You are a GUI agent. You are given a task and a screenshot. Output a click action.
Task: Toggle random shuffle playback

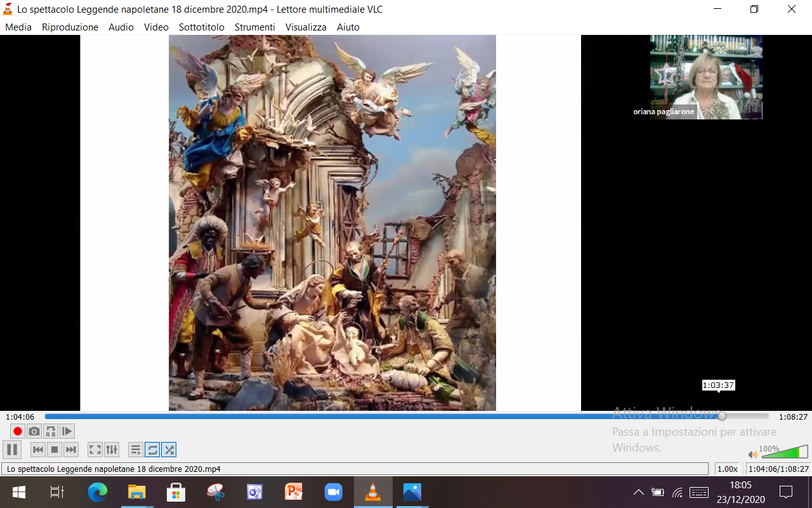click(169, 450)
